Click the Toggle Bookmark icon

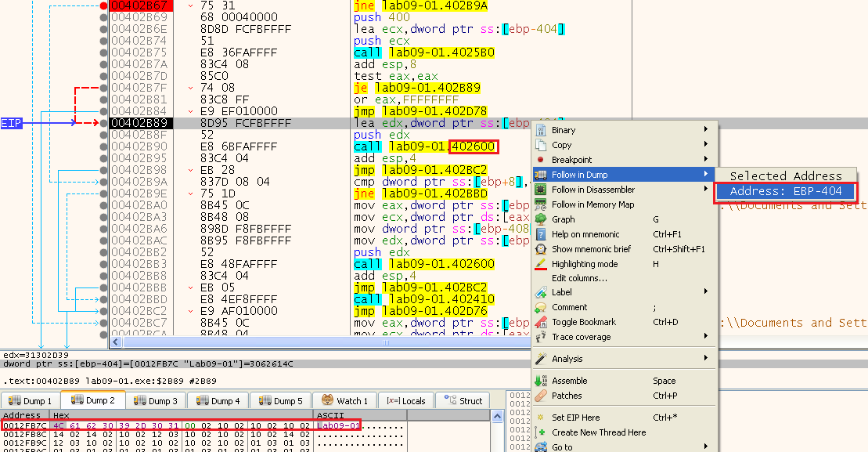coord(540,322)
